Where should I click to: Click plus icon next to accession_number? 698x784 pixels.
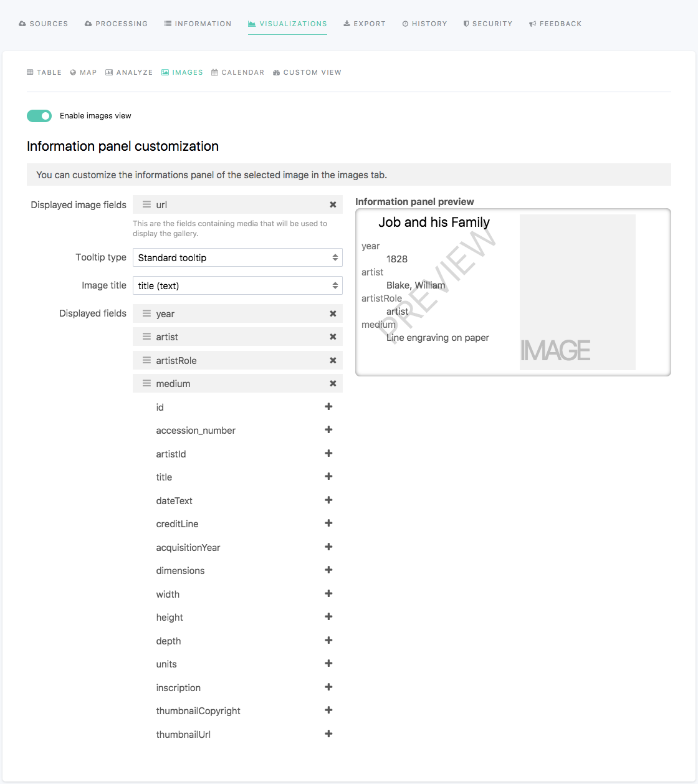(328, 430)
